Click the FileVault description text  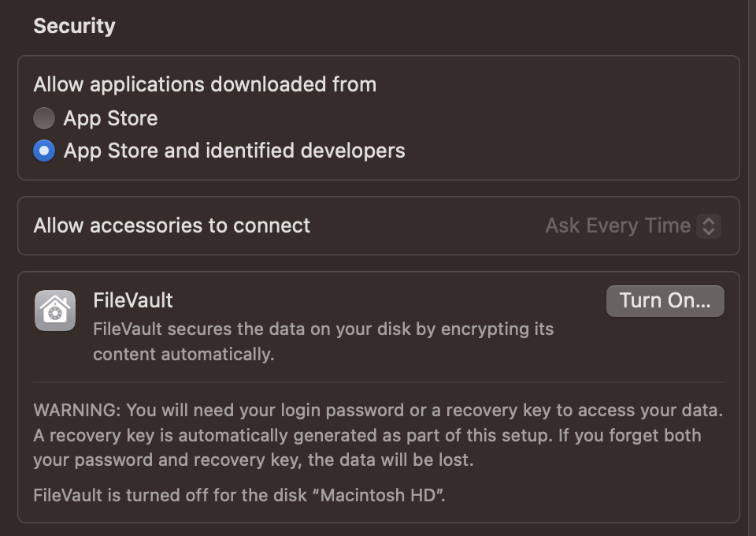pos(323,329)
